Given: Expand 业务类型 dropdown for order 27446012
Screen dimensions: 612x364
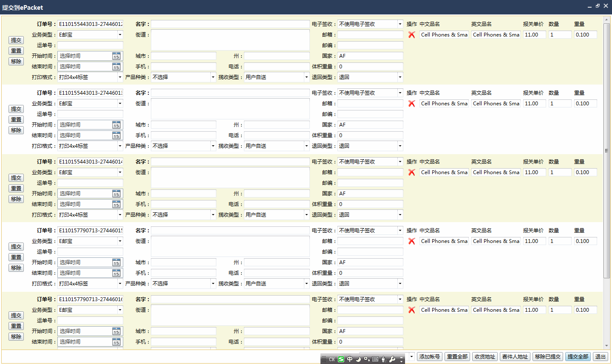Looking at the screenshot, I should click(x=120, y=35).
